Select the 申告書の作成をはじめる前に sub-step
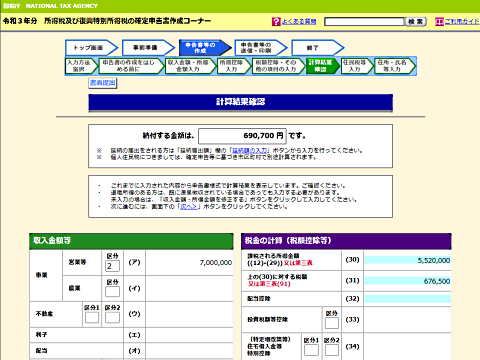The image size is (480, 360). (131, 66)
